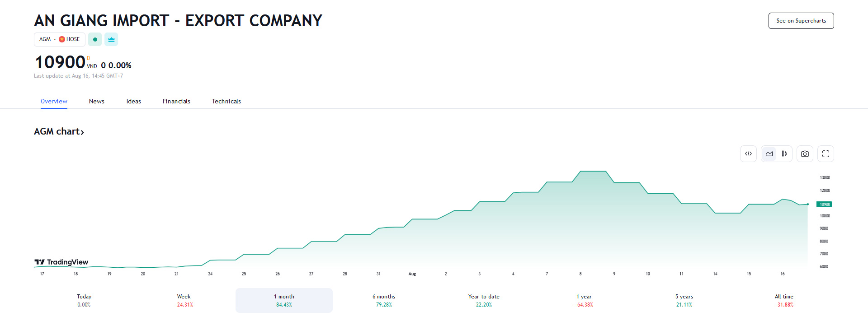Select the 6 months range
This screenshot has height=335, width=868.
click(384, 300)
